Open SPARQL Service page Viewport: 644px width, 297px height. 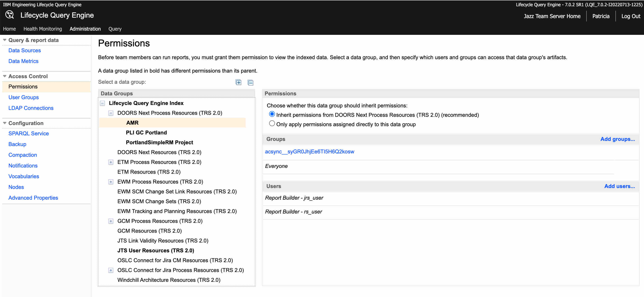[29, 134]
